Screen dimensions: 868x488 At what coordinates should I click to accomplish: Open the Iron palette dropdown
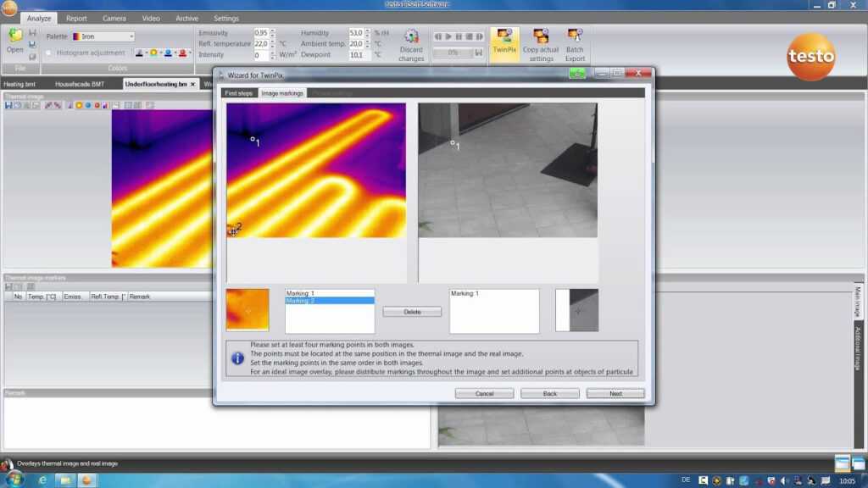[132, 36]
